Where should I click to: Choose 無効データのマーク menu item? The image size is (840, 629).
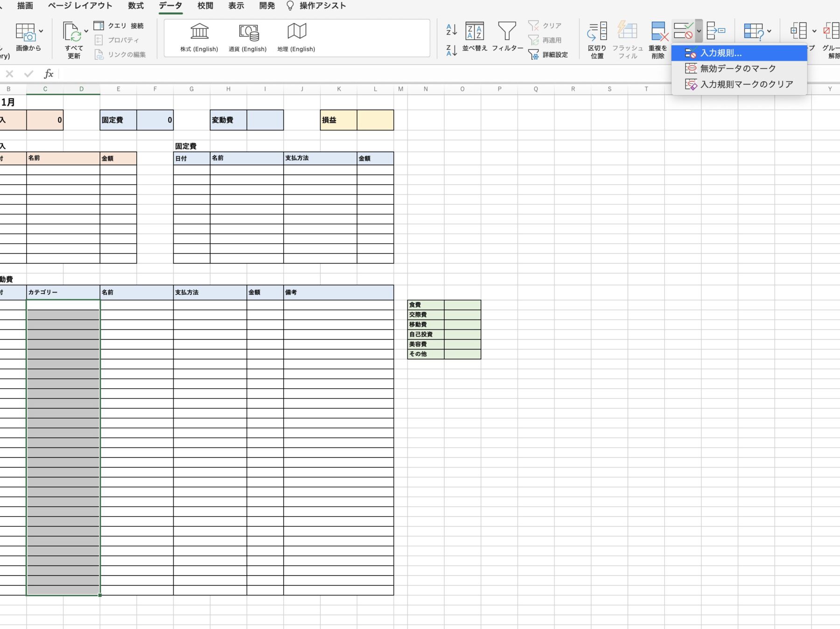[x=737, y=69]
